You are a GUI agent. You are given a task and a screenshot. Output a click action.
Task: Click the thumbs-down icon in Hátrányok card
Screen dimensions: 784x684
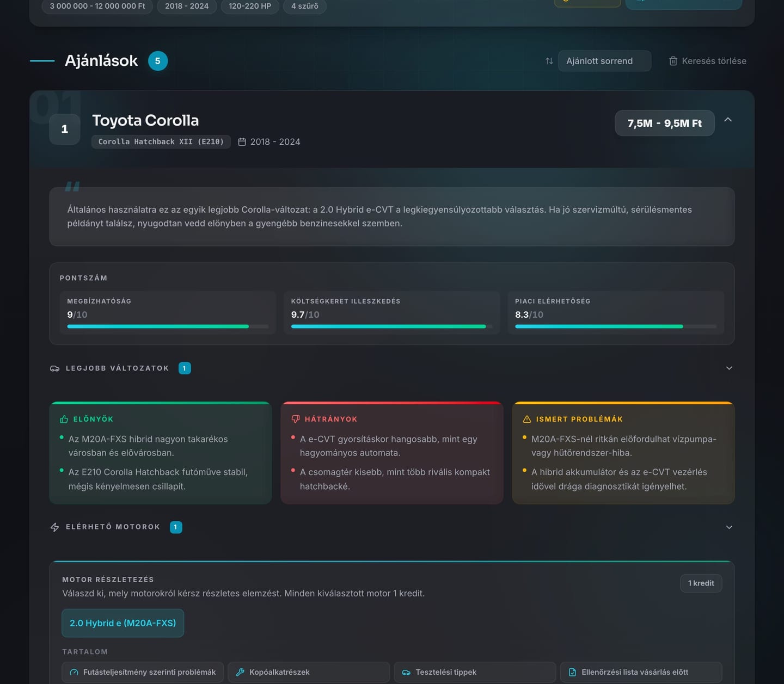296,419
